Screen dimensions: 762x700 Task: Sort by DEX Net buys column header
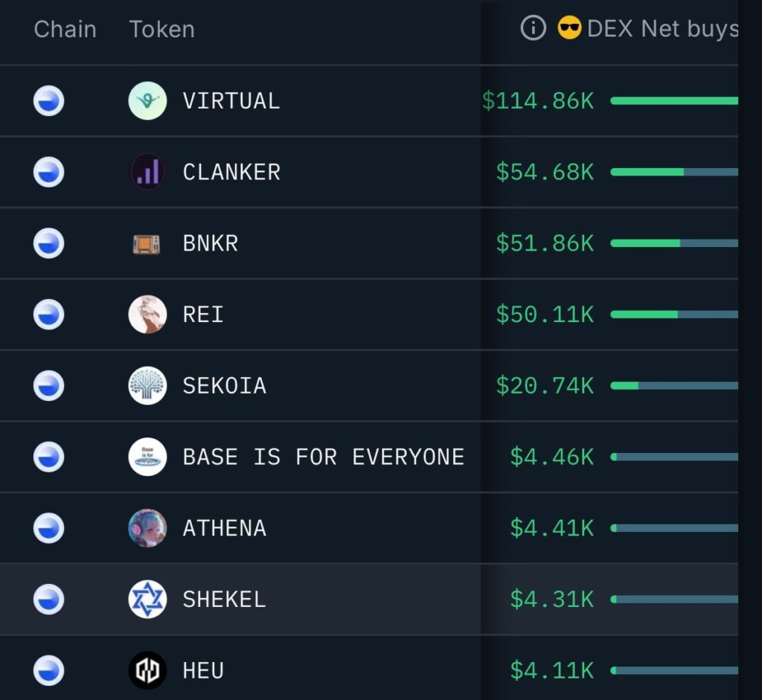[x=662, y=28]
